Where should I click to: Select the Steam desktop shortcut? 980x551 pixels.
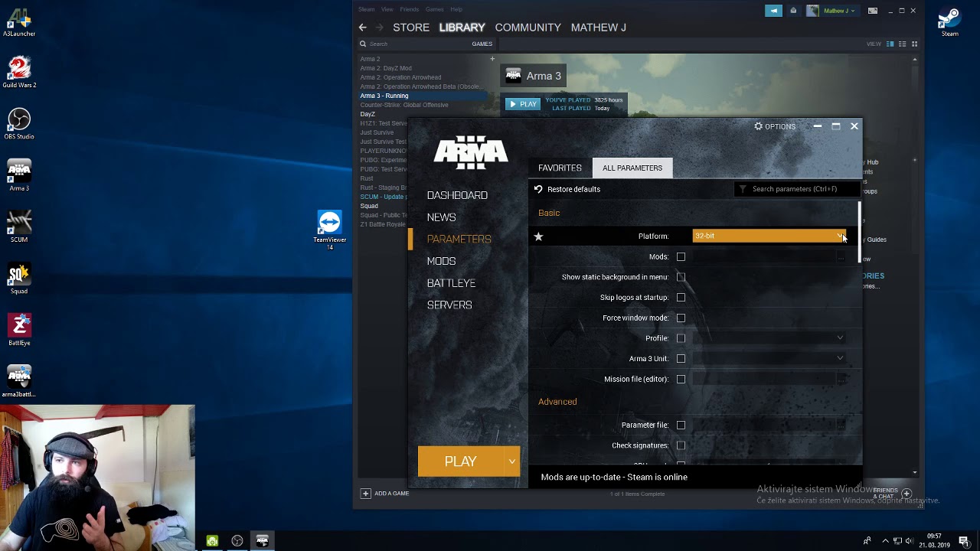[949, 22]
